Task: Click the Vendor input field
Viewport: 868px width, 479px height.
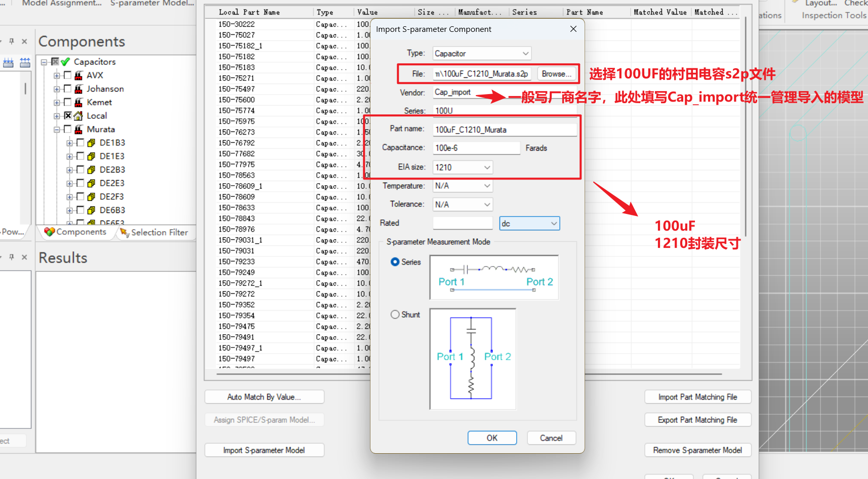Action: (x=505, y=93)
